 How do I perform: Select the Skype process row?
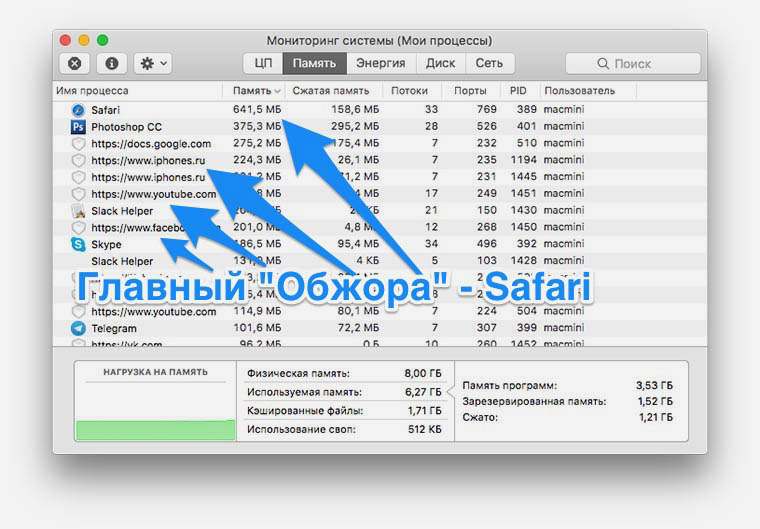(x=380, y=244)
